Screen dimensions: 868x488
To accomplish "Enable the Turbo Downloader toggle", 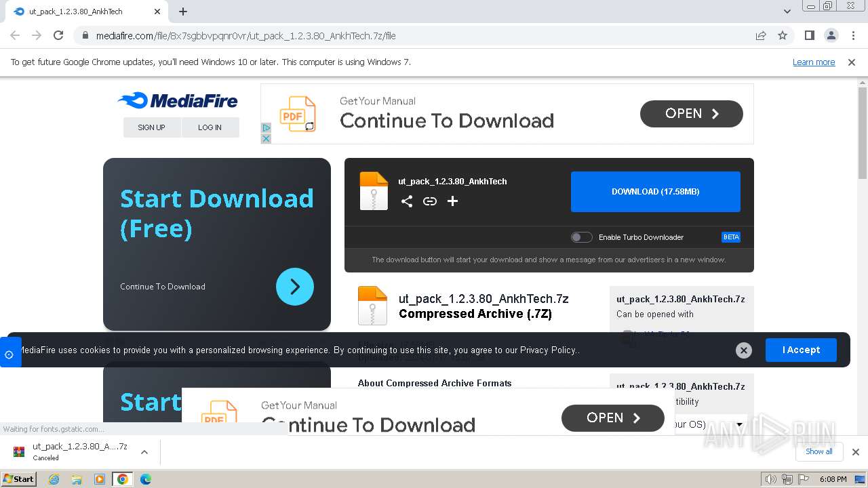I will tap(582, 237).
